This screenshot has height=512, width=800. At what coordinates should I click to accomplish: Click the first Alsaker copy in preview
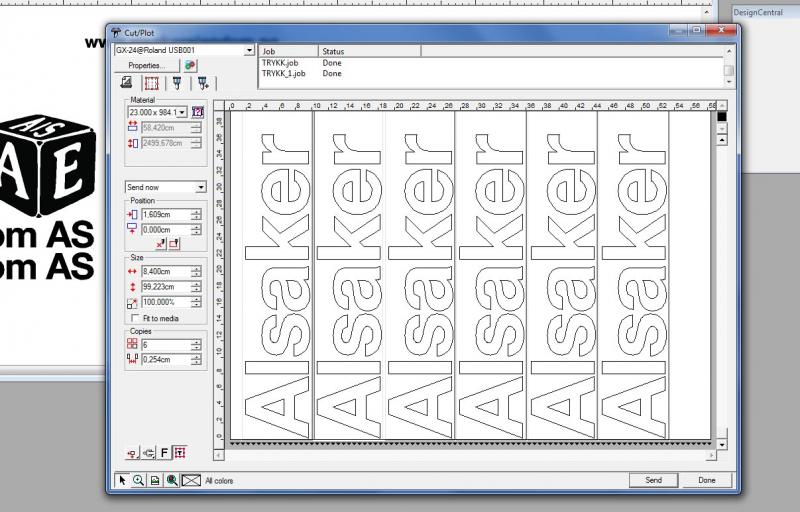point(277,286)
